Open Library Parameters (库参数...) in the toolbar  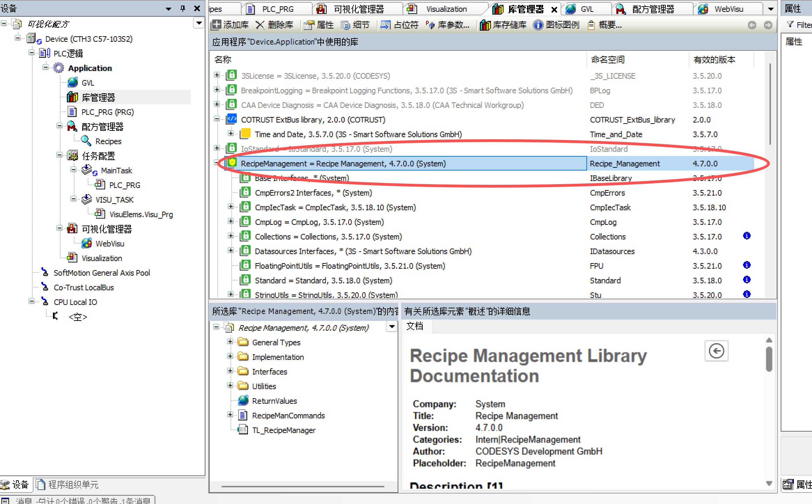tap(447, 25)
